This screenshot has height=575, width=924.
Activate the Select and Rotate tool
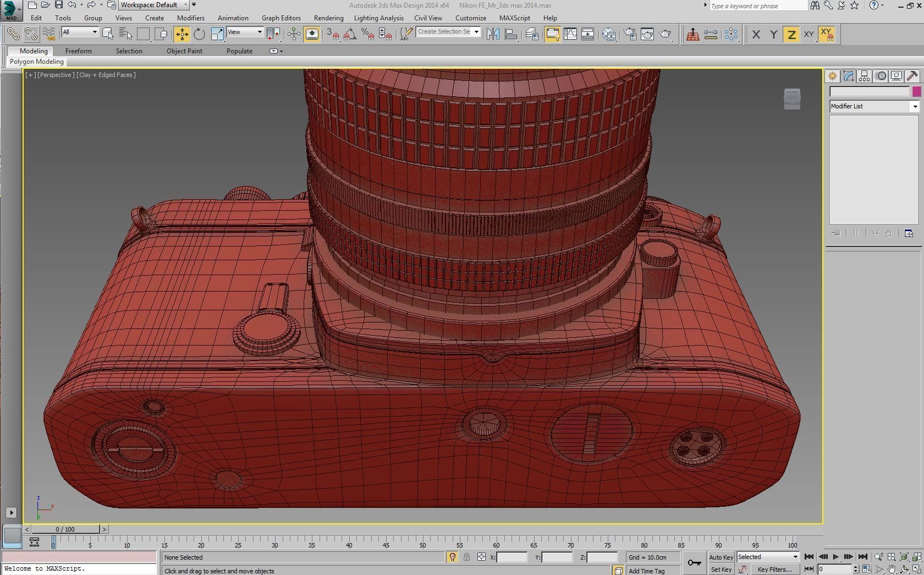pyautogui.click(x=199, y=34)
